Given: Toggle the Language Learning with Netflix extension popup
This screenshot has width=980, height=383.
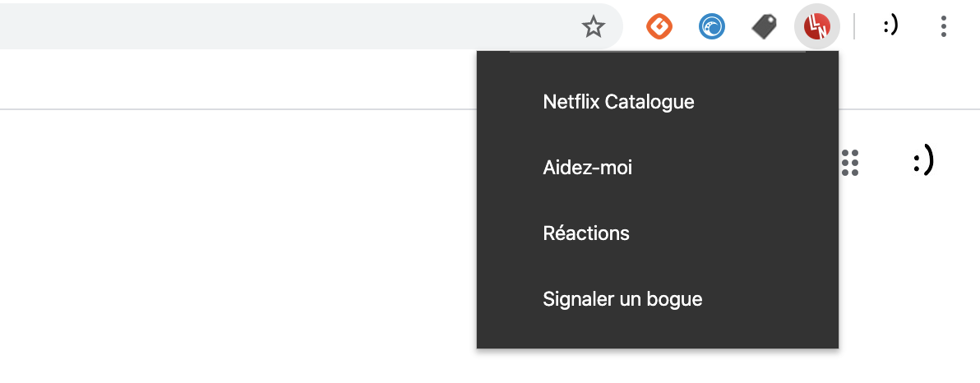Looking at the screenshot, I should point(816,27).
